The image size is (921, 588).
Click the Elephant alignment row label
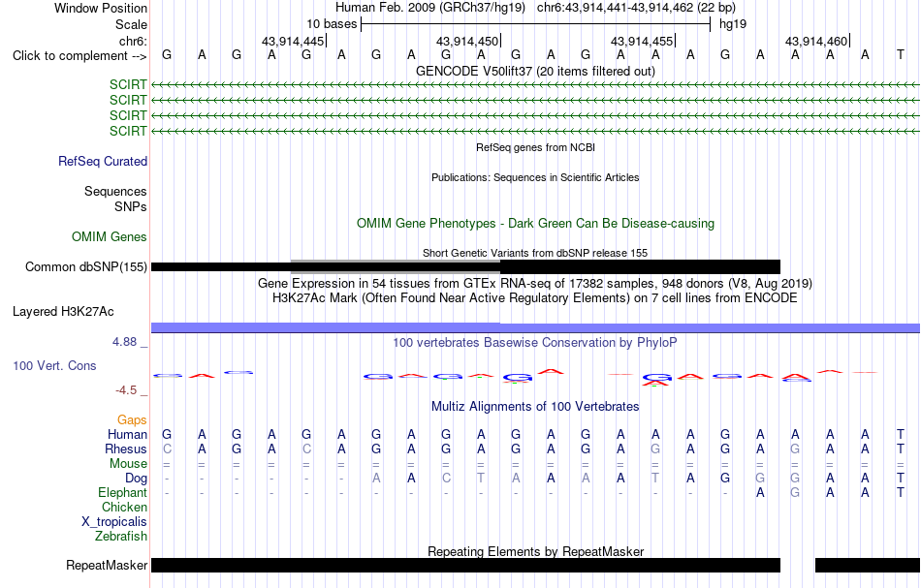[123, 492]
